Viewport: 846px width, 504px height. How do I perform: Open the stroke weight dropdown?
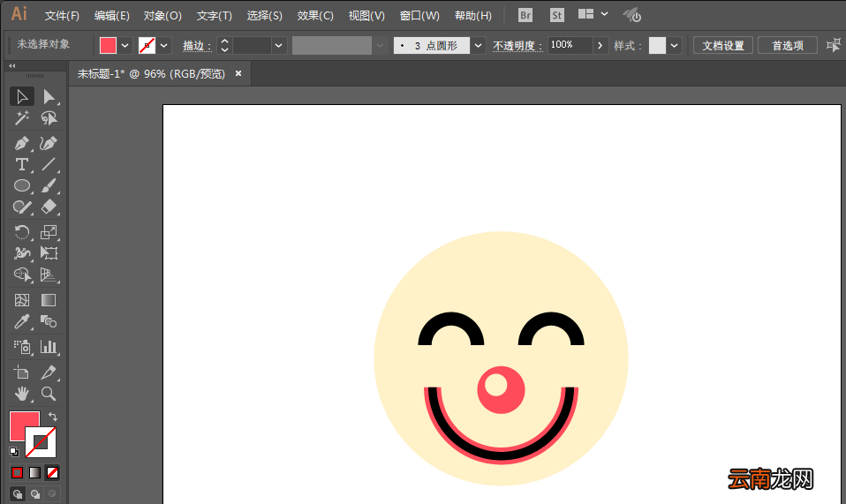click(278, 46)
